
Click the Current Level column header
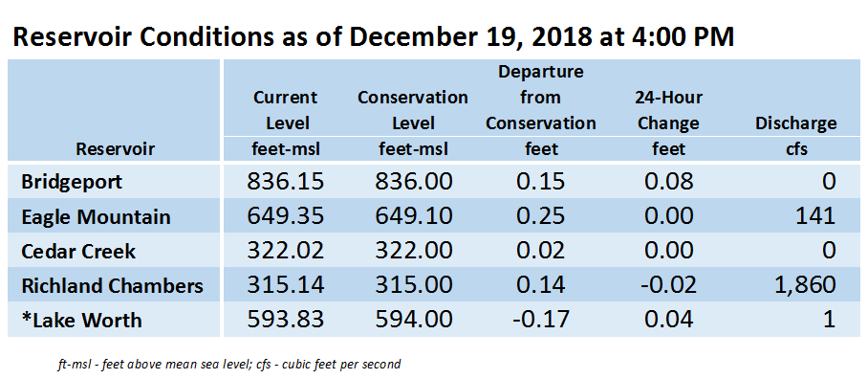pos(285,110)
